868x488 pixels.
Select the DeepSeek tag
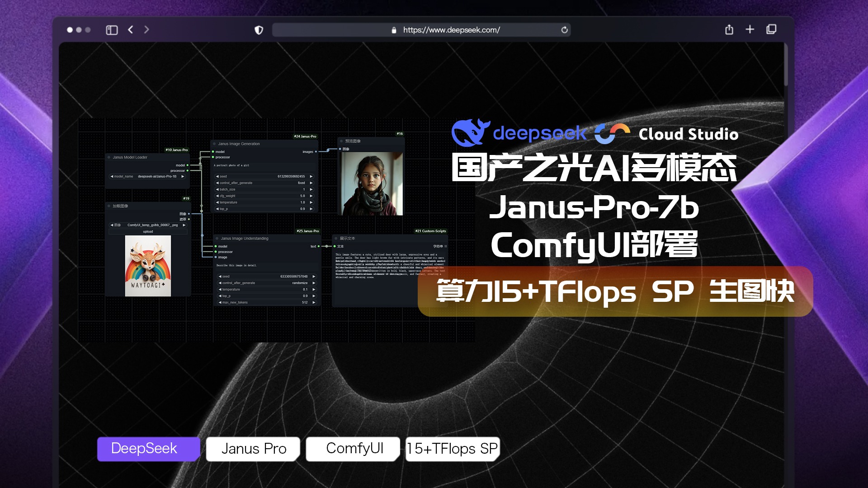coord(148,449)
